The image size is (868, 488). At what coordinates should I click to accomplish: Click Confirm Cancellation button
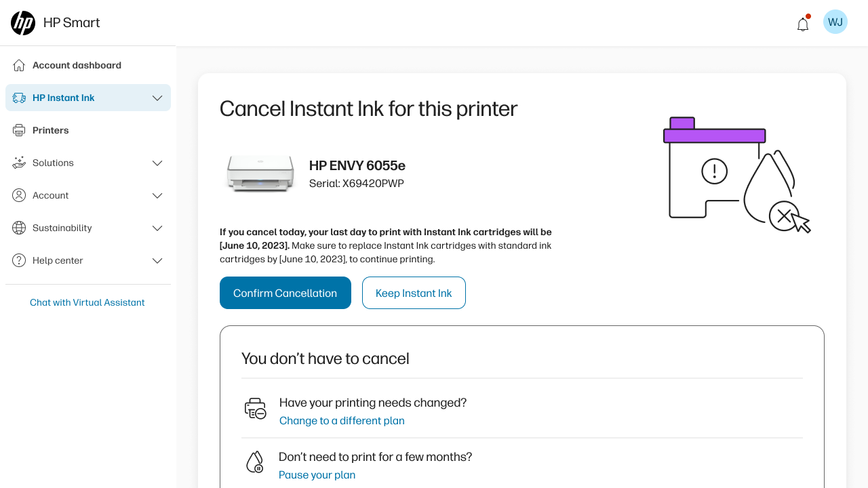coord(285,293)
